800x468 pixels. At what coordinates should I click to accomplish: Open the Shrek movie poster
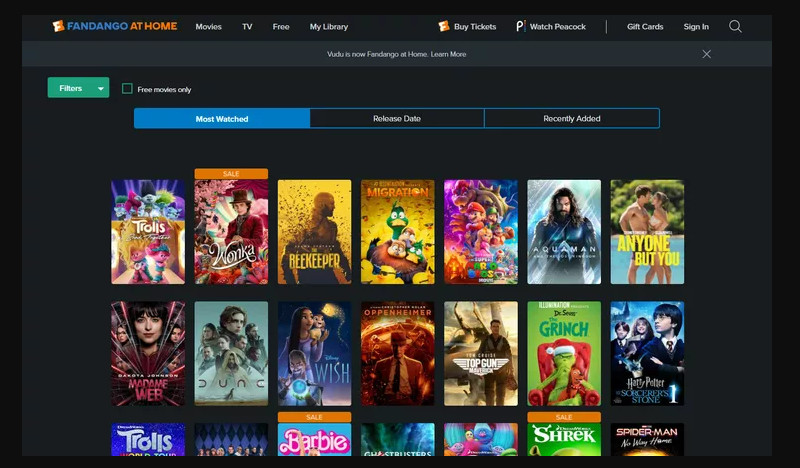[564, 439]
